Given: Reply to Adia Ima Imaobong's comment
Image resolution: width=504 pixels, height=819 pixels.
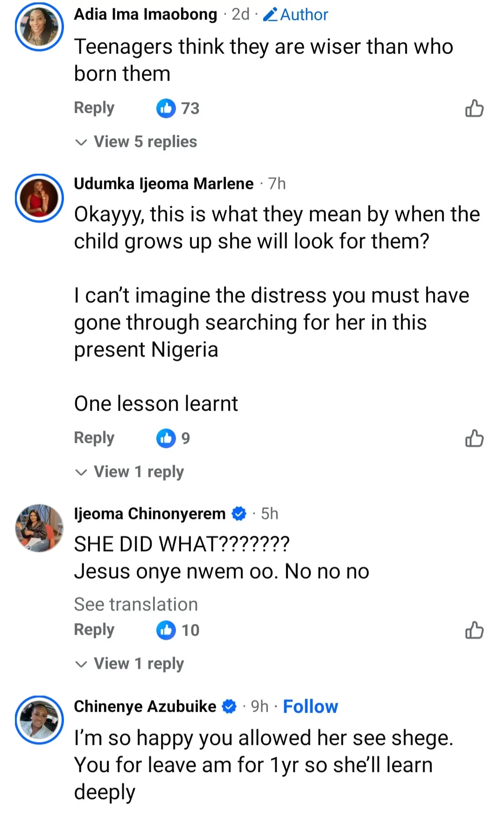Looking at the screenshot, I should coord(94,108).
